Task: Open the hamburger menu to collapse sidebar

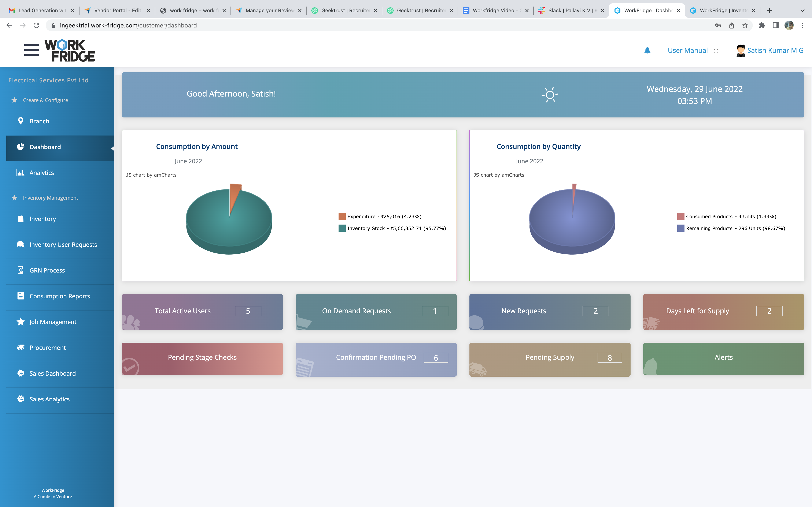Action: click(32, 50)
